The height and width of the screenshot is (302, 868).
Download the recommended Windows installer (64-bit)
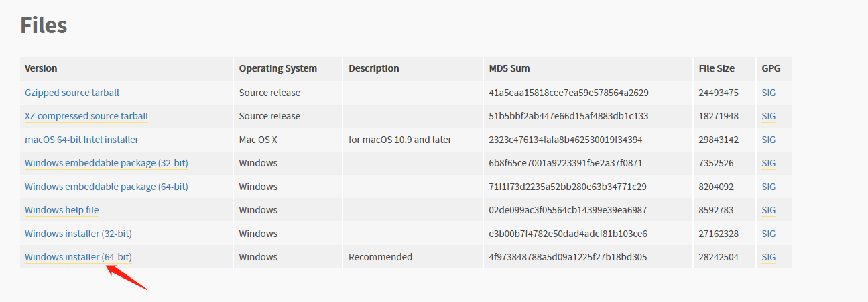[78, 257]
